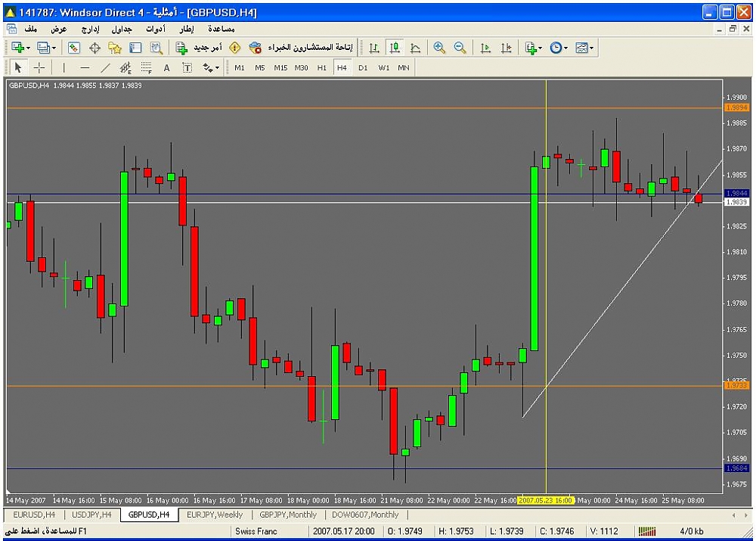The height and width of the screenshot is (541, 756).
Task: Select the Crosshair cursor tool
Action: coord(39,67)
